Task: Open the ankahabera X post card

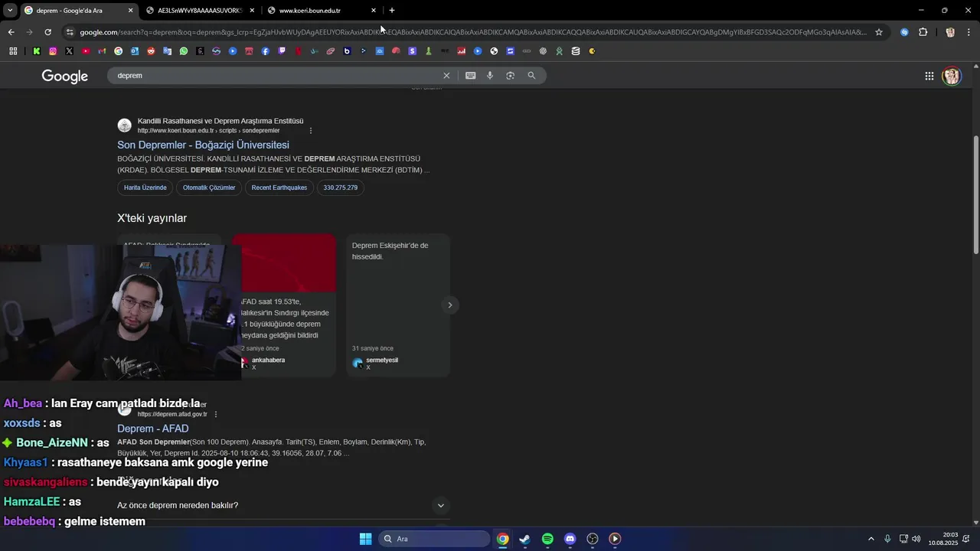Action: (x=284, y=305)
